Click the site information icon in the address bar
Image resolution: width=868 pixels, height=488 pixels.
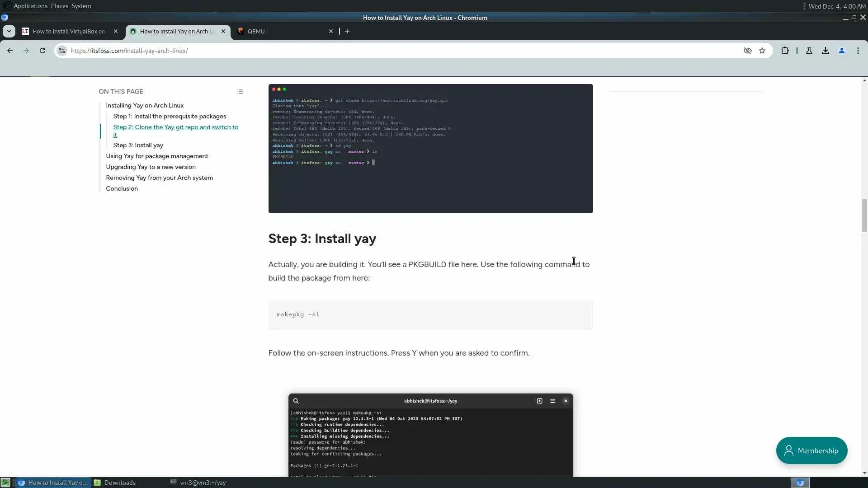[x=62, y=51]
